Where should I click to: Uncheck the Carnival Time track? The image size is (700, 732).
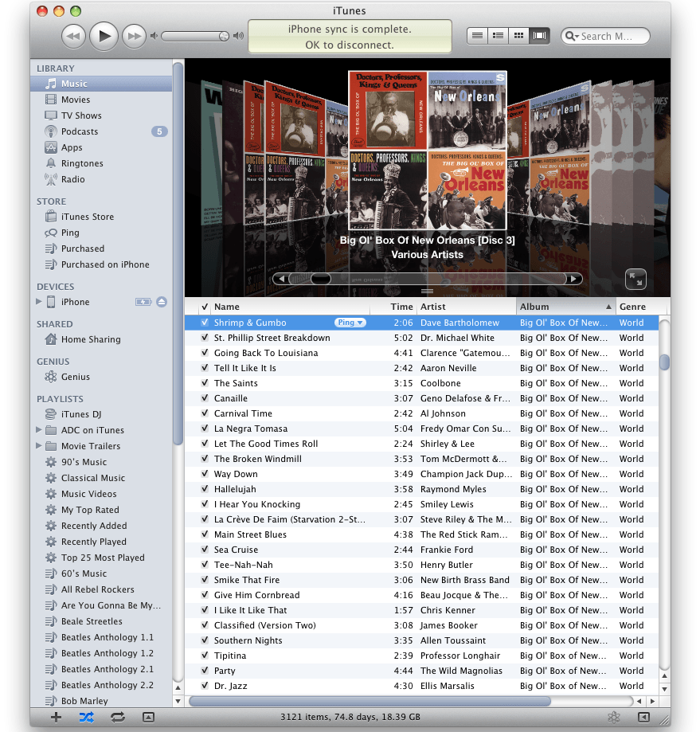click(x=205, y=413)
